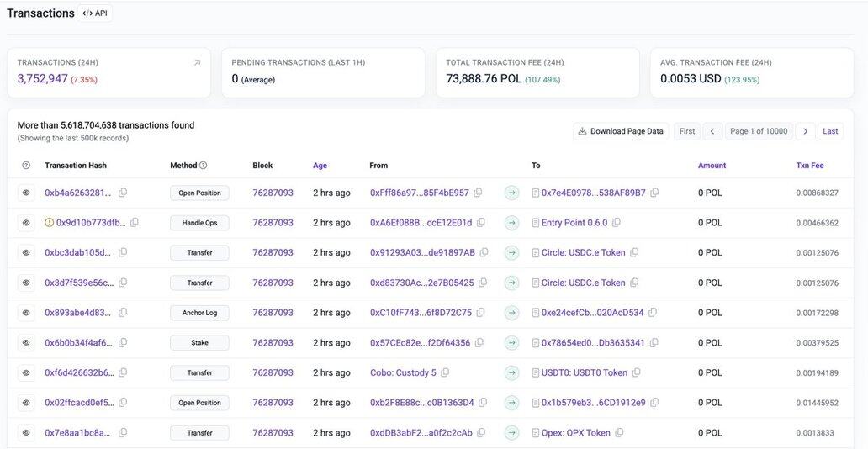
Task: Filter by Anchor Log method
Action: pyautogui.click(x=199, y=312)
